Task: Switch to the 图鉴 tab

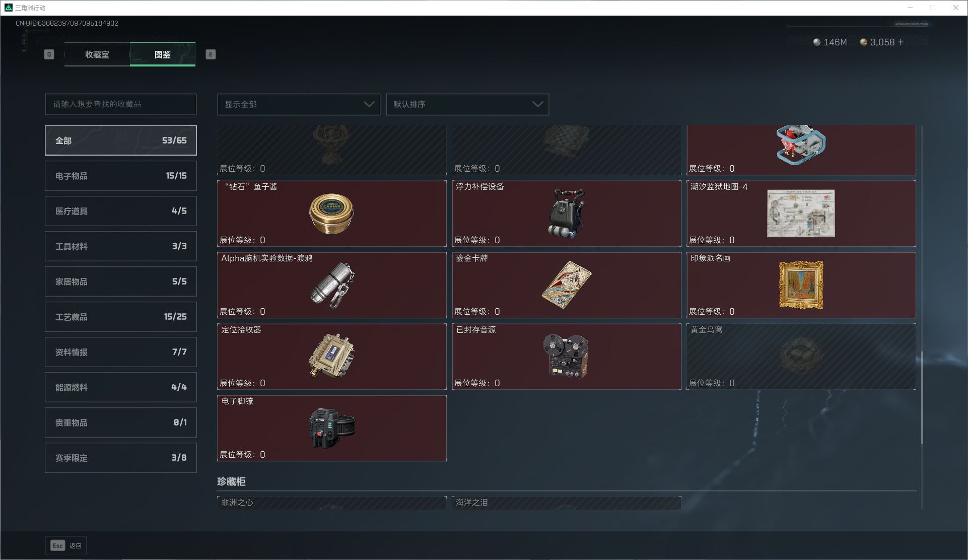Action: [163, 54]
